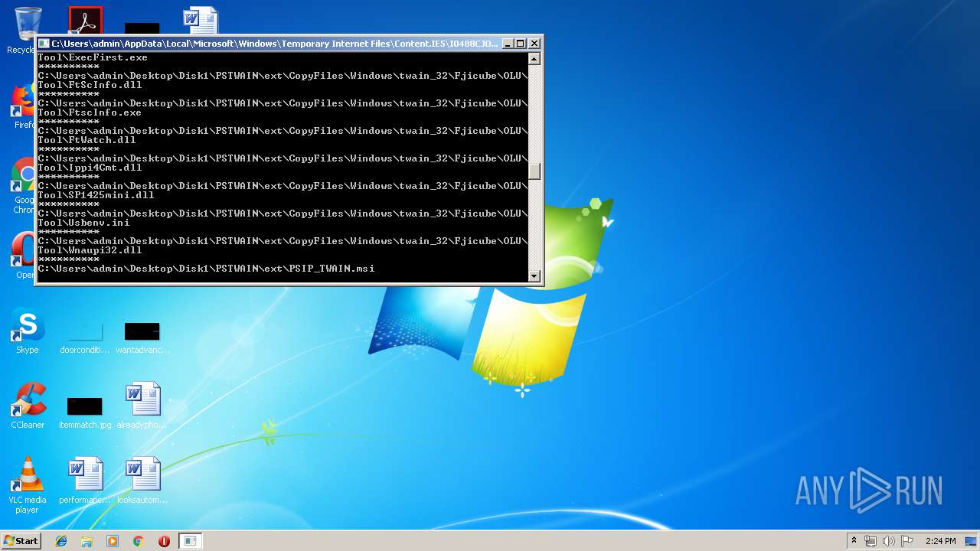Launch Internet Explorer from the taskbar
The image size is (980, 551).
61,541
